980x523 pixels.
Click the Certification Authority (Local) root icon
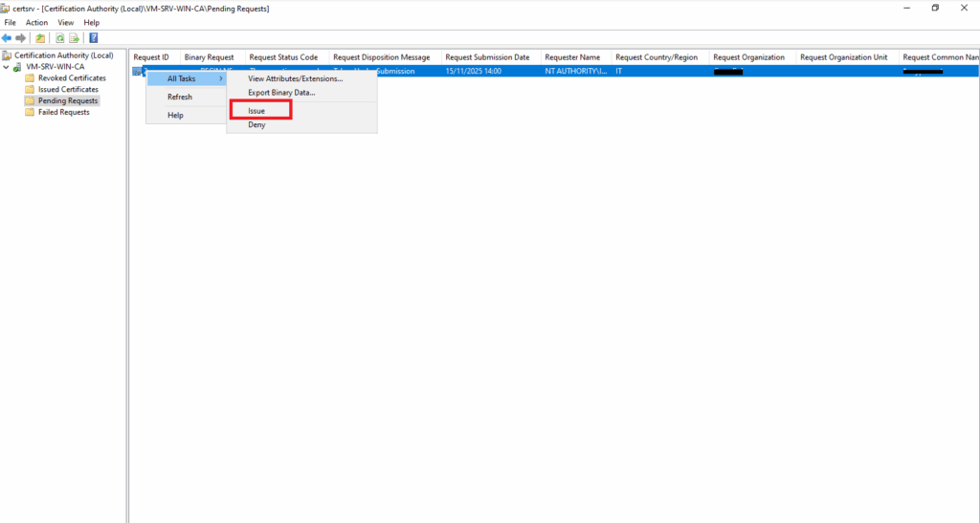tap(8, 55)
